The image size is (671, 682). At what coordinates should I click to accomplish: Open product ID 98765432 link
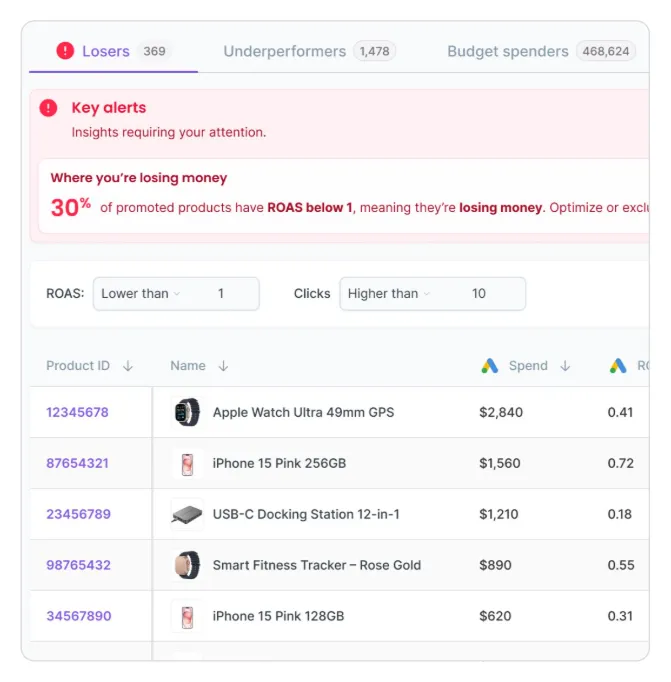click(79, 565)
